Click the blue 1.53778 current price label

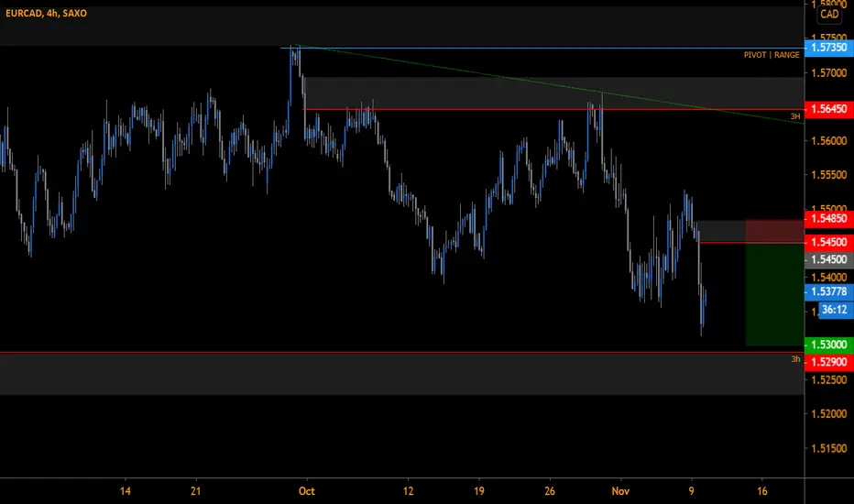[x=829, y=291]
